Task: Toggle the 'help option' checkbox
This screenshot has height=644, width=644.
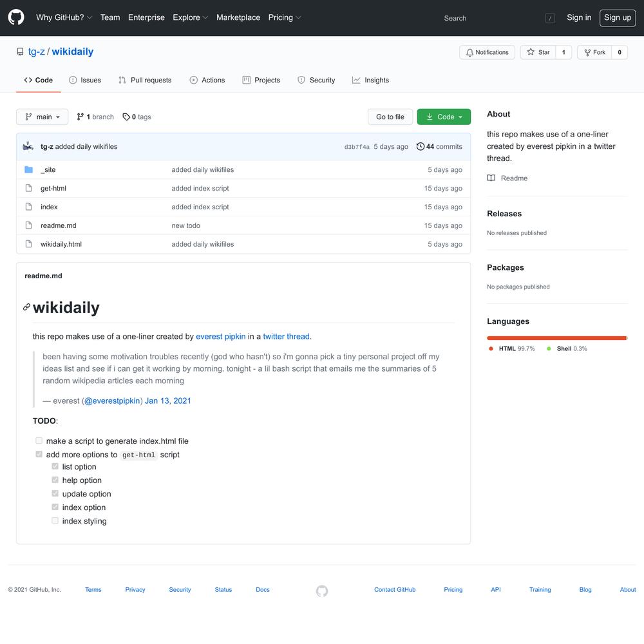Action: [55, 480]
